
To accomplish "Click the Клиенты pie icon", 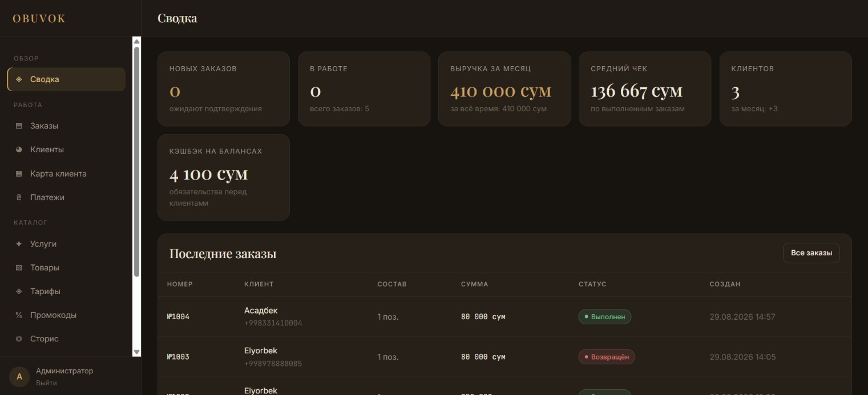I will pyautogui.click(x=19, y=149).
